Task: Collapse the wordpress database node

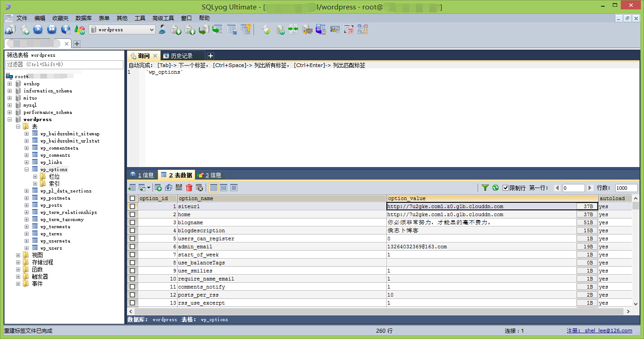Action: 9,119
